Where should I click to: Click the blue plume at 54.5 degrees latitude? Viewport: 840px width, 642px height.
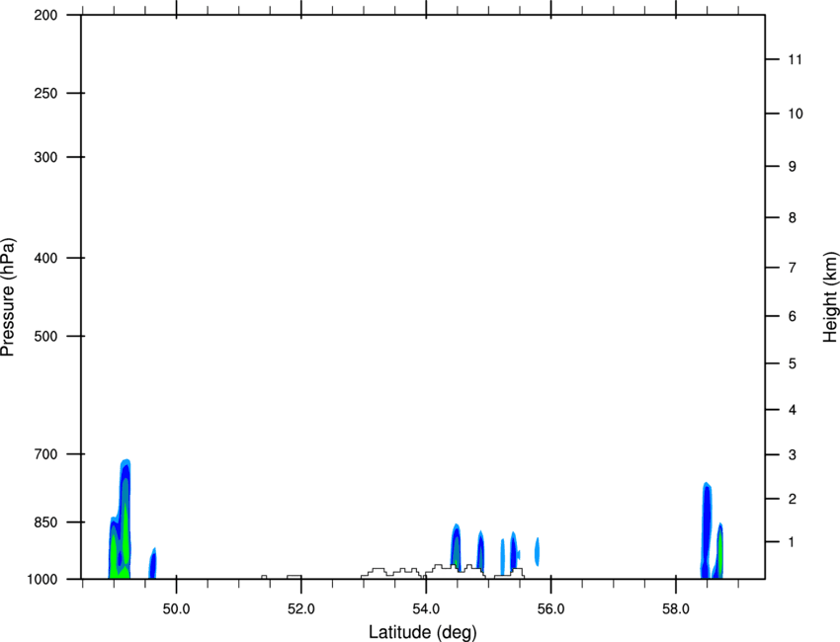coord(456,546)
